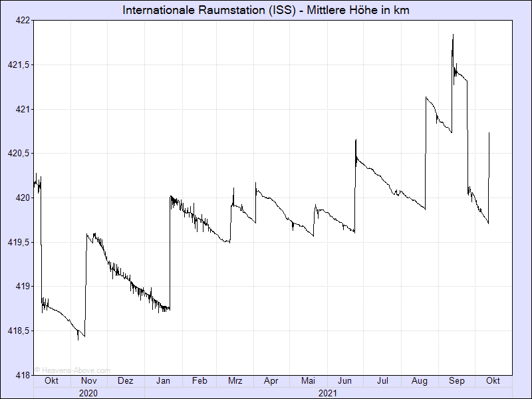Image resolution: width=532 pixels, height=399 pixels.
Task: Click the 418 label at axis bottom
Action: click(x=23, y=375)
